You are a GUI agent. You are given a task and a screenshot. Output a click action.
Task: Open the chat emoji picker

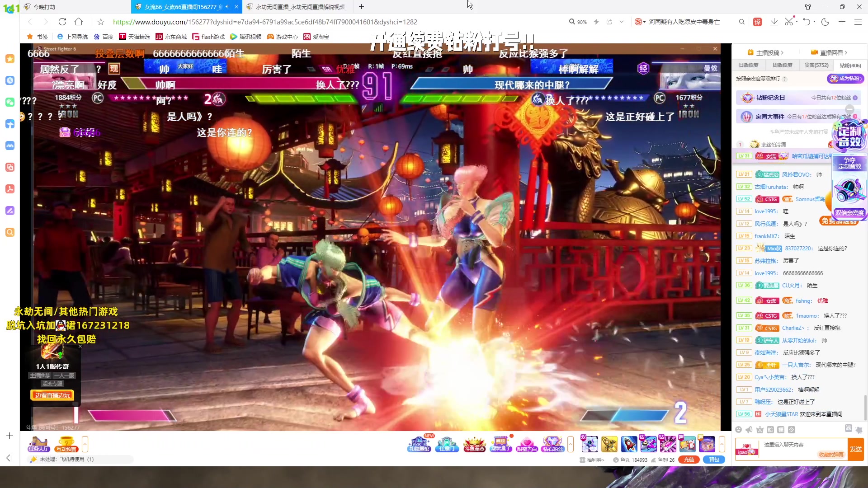(x=738, y=430)
